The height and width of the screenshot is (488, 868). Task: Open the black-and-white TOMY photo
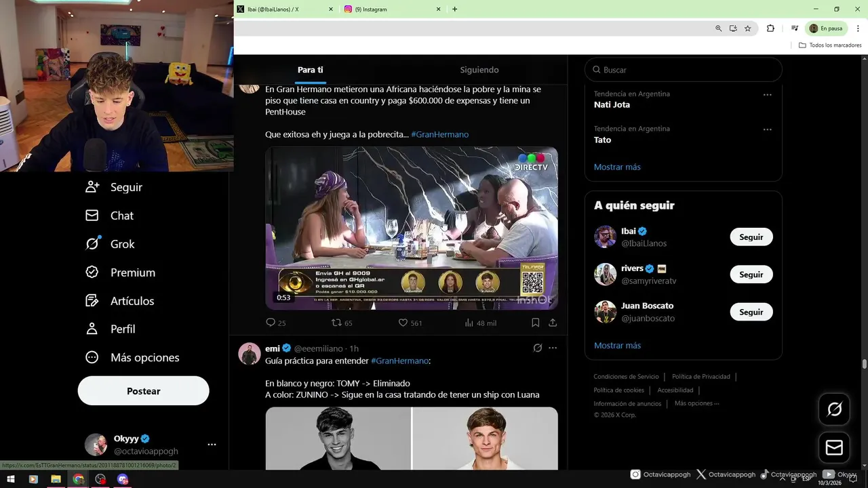(x=338, y=439)
